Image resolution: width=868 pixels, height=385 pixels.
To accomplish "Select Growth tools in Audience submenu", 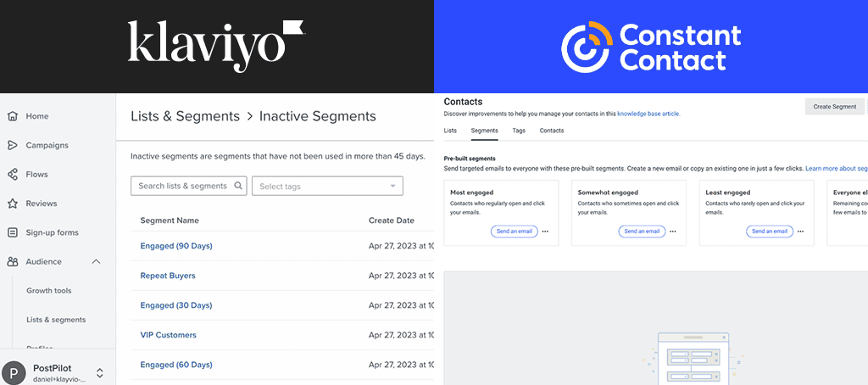I will (x=49, y=291).
